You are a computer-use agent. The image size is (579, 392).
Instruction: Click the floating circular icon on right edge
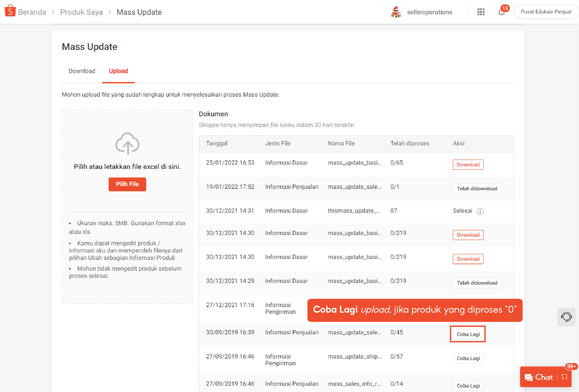coord(567,317)
